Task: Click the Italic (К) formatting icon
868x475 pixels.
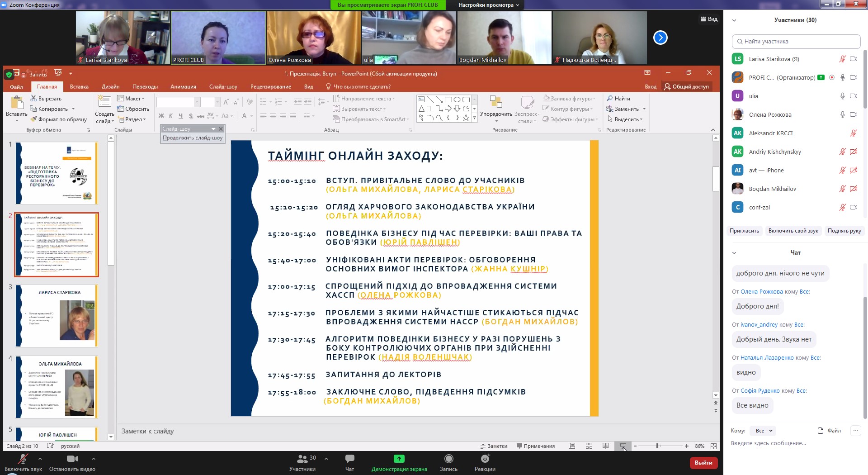Action: [171, 116]
